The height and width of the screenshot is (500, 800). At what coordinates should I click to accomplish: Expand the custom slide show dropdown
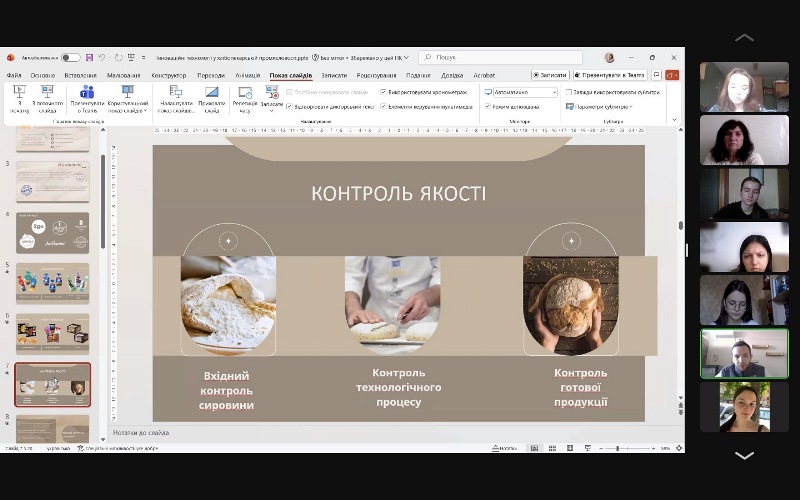128,105
